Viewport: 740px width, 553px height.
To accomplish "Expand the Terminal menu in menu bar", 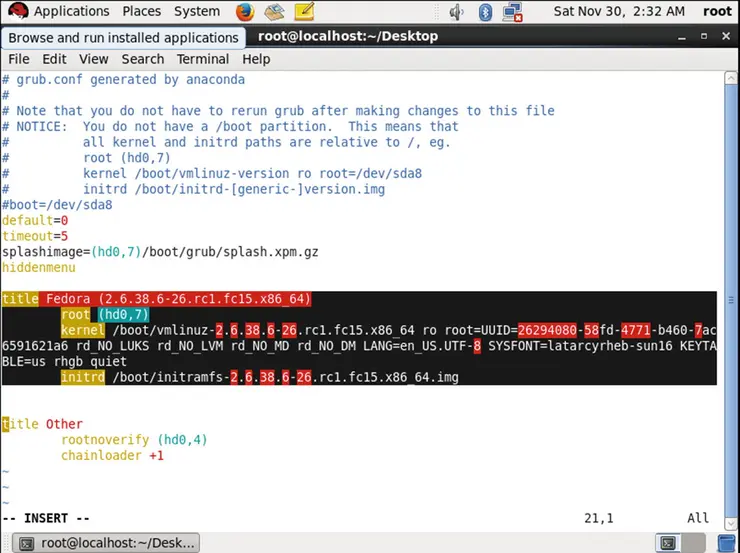I will coord(203,59).
